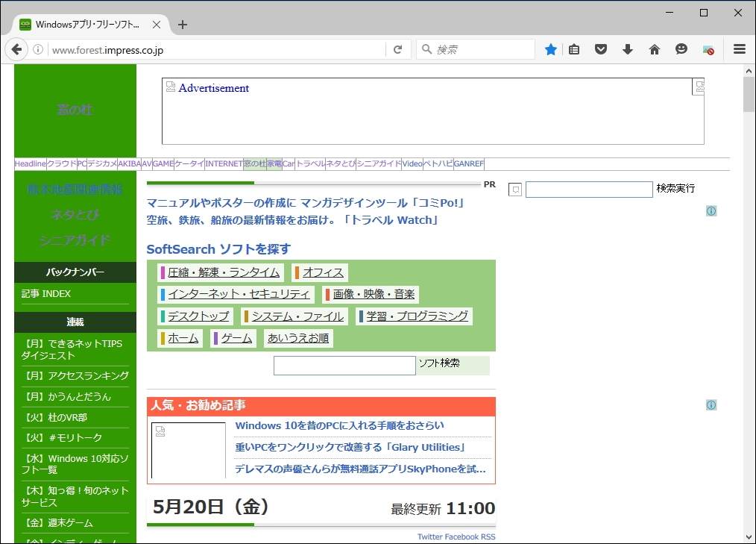Click the site info icon in the address bar
Screen dimensions: 756x544
(x=37, y=49)
